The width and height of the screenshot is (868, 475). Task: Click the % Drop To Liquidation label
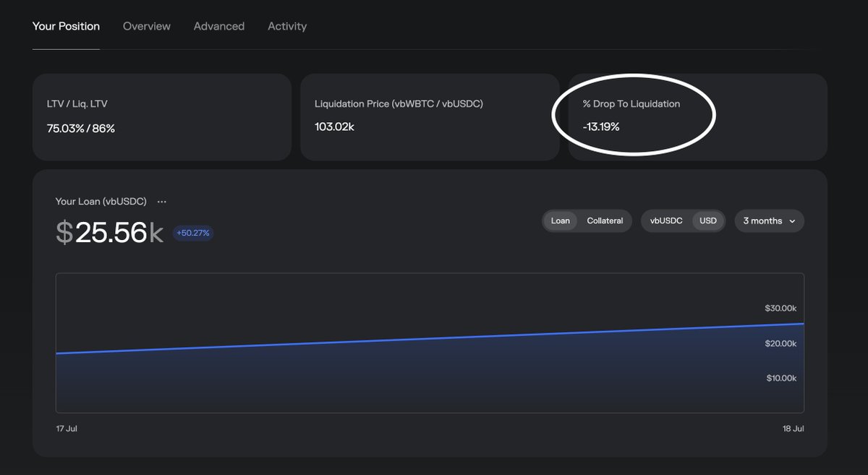click(631, 103)
